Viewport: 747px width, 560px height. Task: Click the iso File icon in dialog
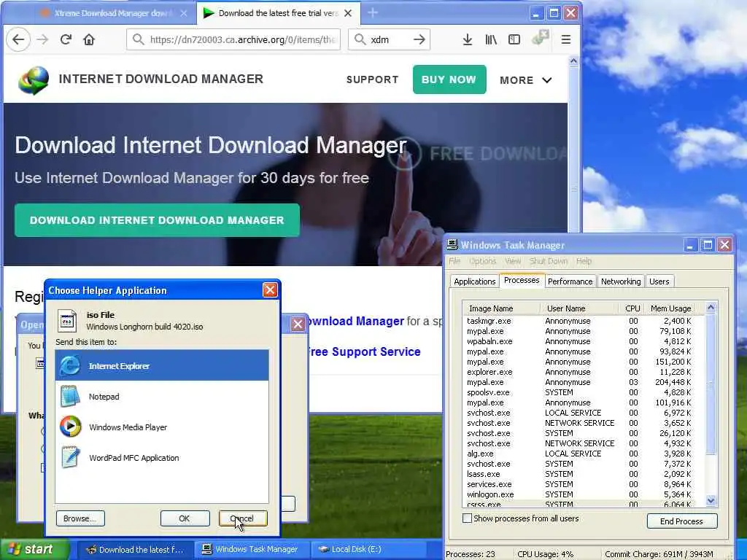pyautogui.click(x=67, y=321)
